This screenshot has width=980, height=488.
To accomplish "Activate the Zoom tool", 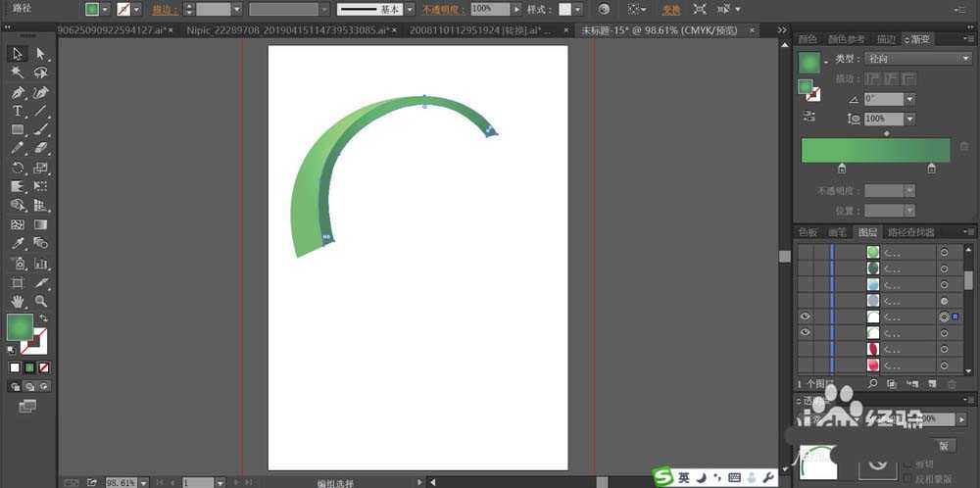I will (41, 301).
